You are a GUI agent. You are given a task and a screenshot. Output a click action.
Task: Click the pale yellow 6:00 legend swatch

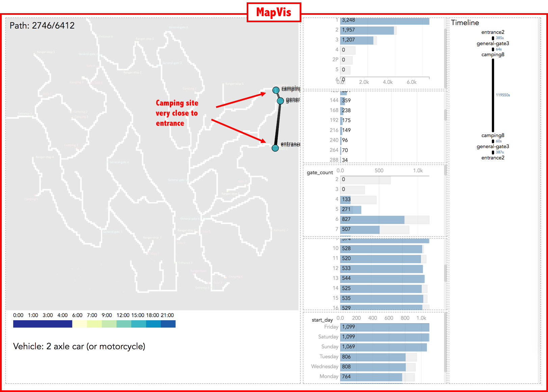coord(80,324)
